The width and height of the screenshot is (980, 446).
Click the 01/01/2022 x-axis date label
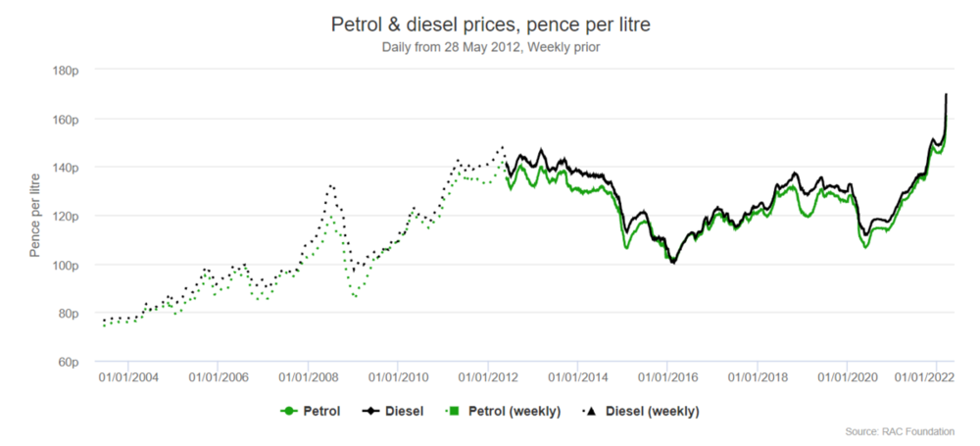(x=926, y=377)
